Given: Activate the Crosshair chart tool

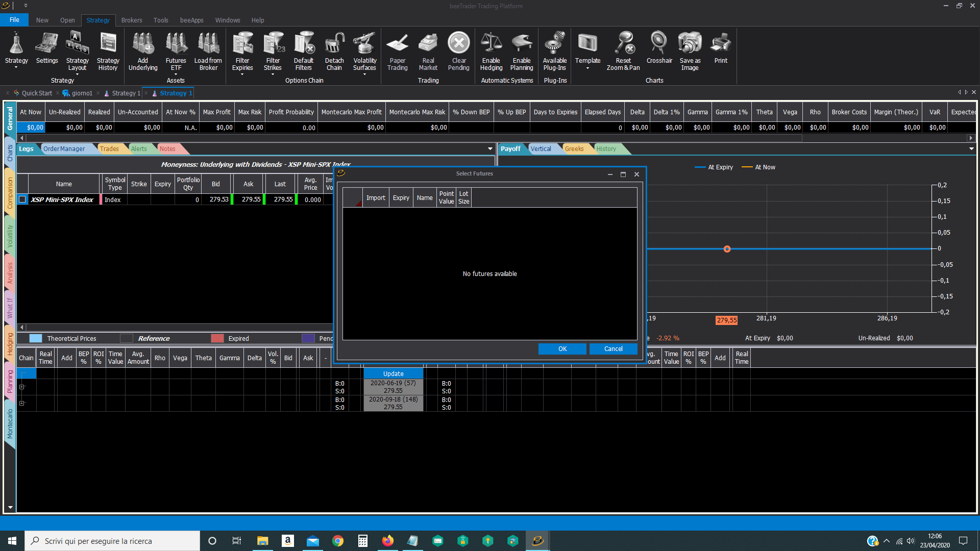Looking at the screenshot, I should click(x=659, y=47).
